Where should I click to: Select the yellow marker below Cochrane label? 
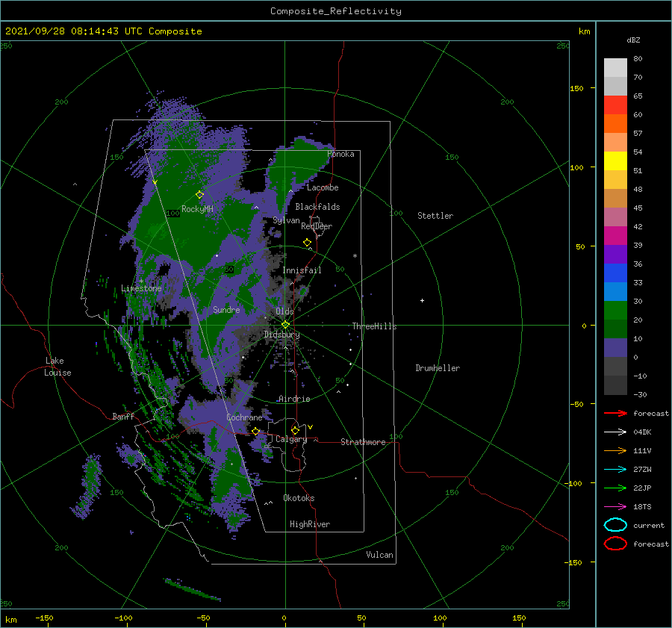[x=255, y=432]
